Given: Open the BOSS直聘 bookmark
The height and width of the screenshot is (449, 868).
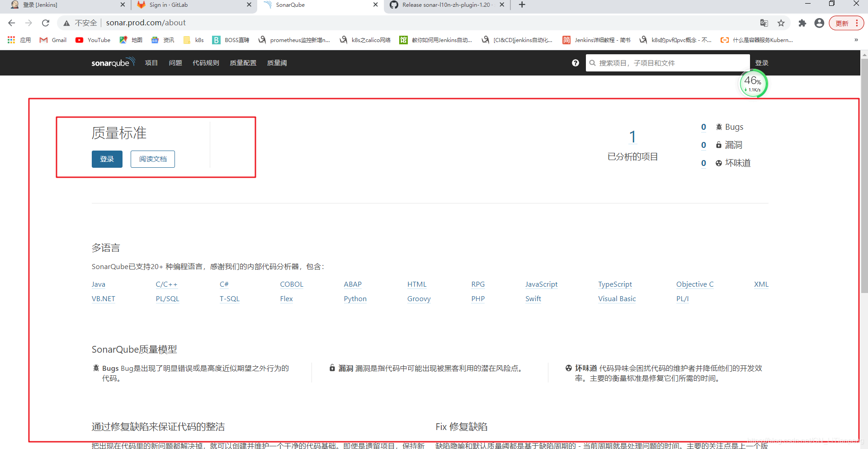Looking at the screenshot, I should pos(231,40).
